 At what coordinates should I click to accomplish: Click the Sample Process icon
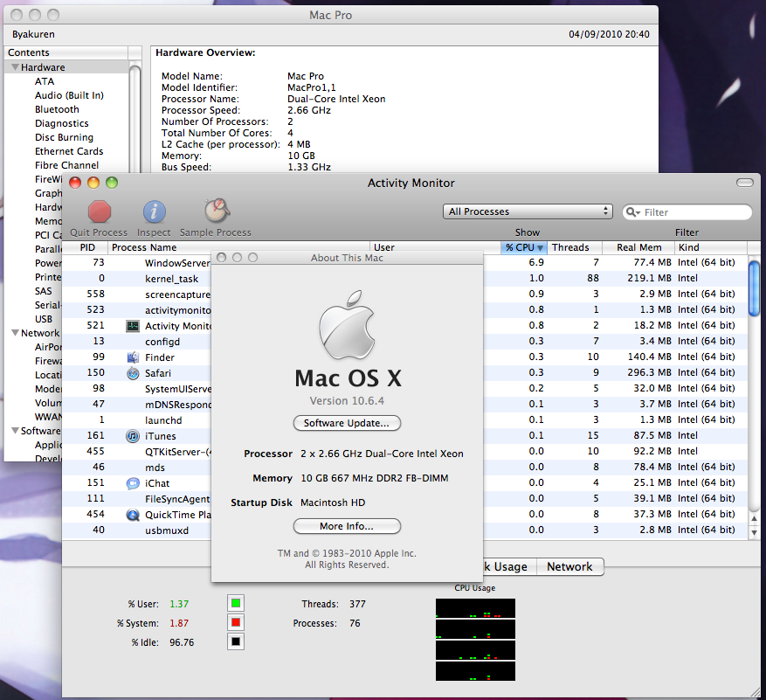coord(217,211)
